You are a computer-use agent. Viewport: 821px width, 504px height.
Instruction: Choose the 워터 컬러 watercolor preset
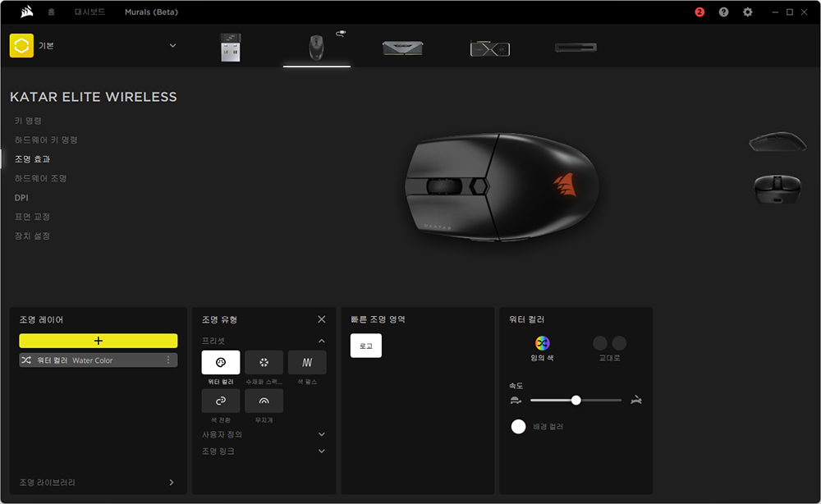click(x=221, y=362)
